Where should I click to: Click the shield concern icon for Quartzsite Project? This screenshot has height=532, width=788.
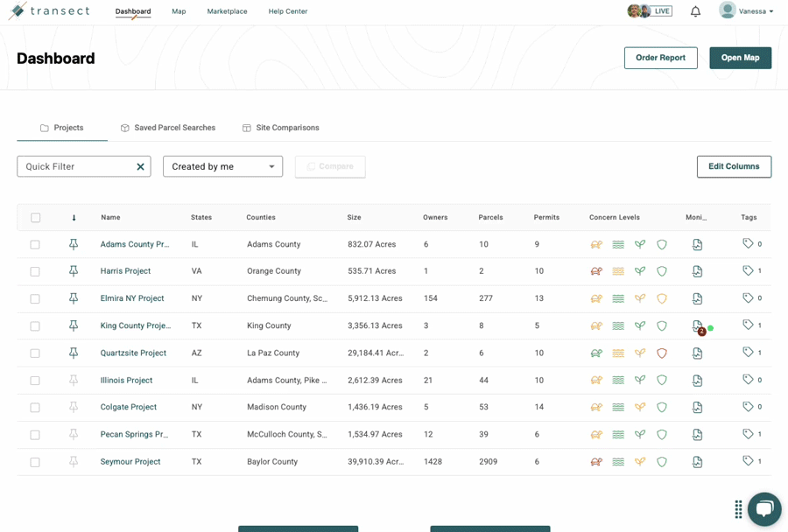point(662,353)
